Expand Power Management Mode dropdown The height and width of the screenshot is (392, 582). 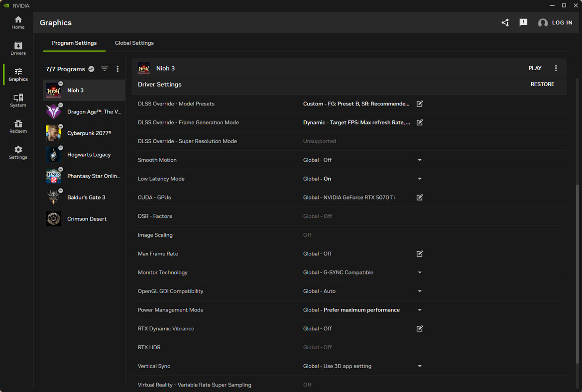pyautogui.click(x=420, y=310)
